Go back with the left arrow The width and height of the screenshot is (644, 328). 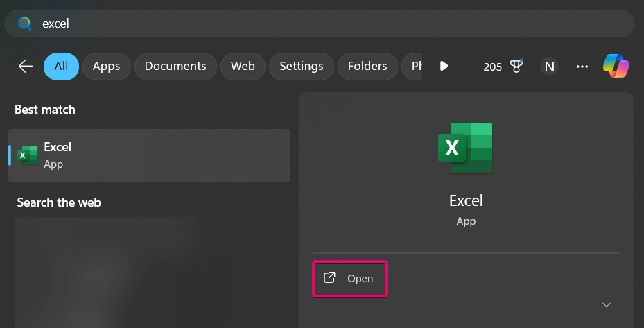pos(26,66)
